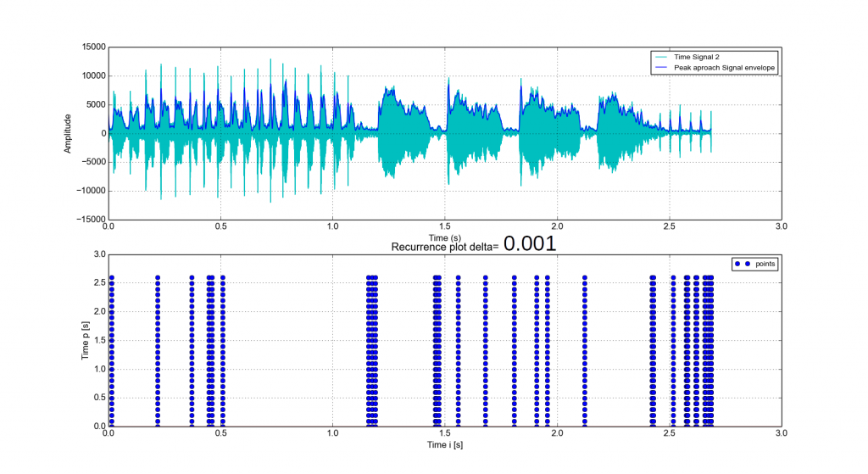Click the top point of column near 2.1 s
The image size is (868, 474).
click(x=585, y=277)
